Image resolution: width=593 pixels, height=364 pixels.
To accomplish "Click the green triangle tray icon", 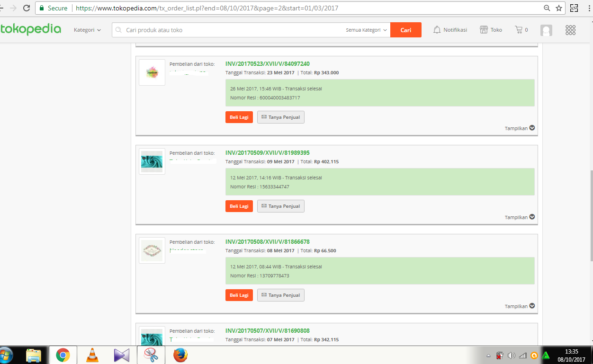I will (x=546, y=355).
